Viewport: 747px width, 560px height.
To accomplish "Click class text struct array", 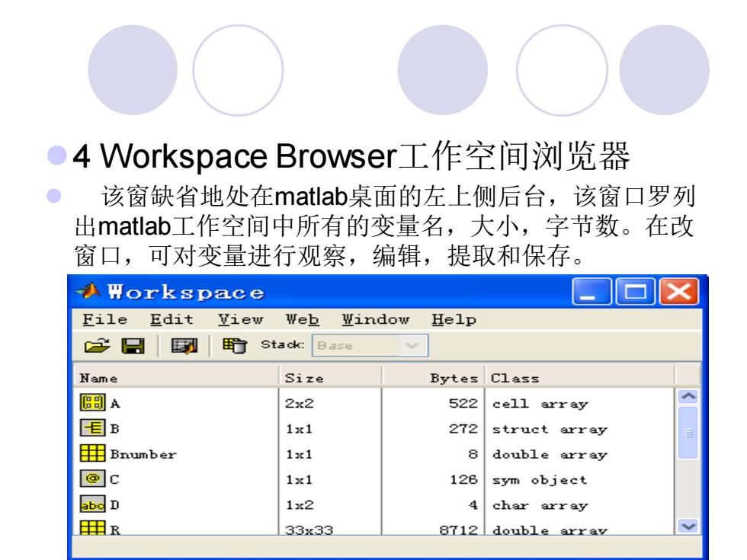I will (x=550, y=429).
